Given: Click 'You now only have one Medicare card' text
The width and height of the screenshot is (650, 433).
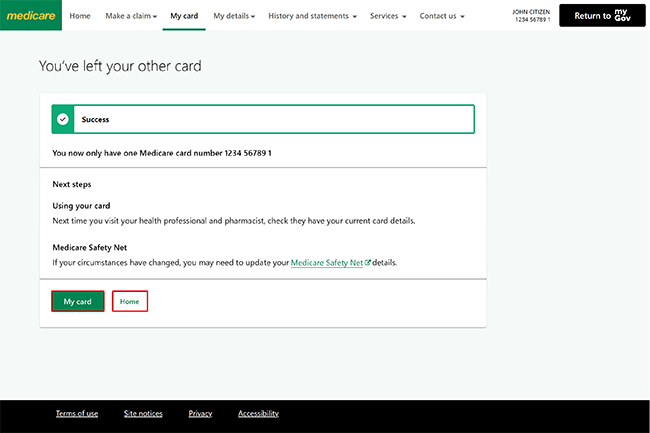Looking at the screenshot, I should click(162, 153).
